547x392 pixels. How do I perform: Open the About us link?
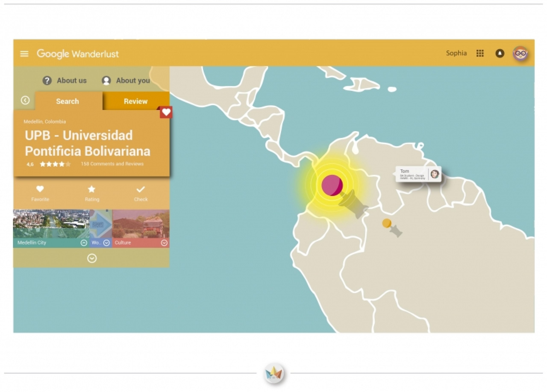[72, 80]
